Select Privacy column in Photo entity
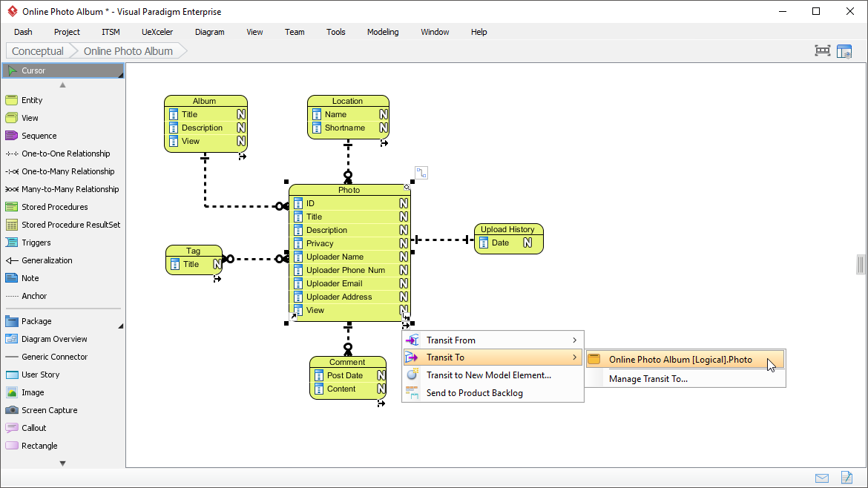 349,243
